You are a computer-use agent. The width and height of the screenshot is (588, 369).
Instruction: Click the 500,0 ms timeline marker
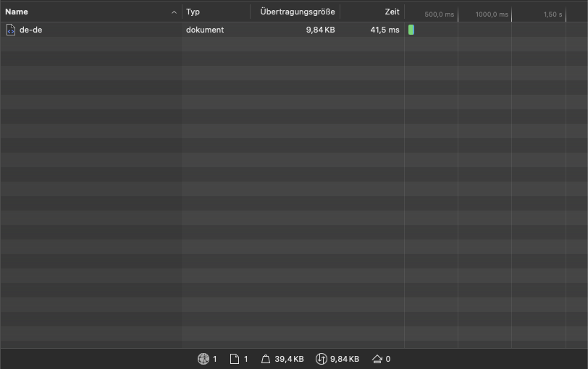pyautogui.click(x=440, y=14)
